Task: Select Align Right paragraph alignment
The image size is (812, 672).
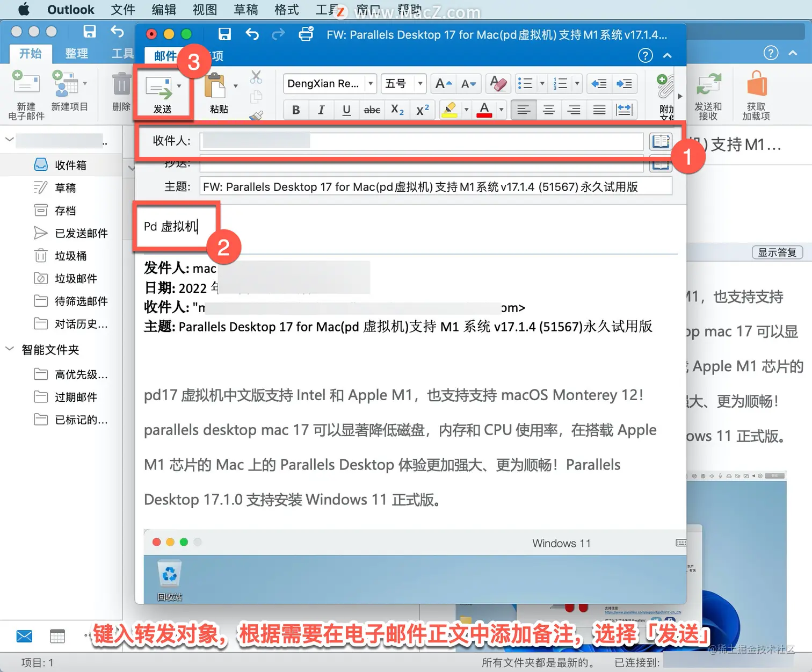Action: point(574,110)
